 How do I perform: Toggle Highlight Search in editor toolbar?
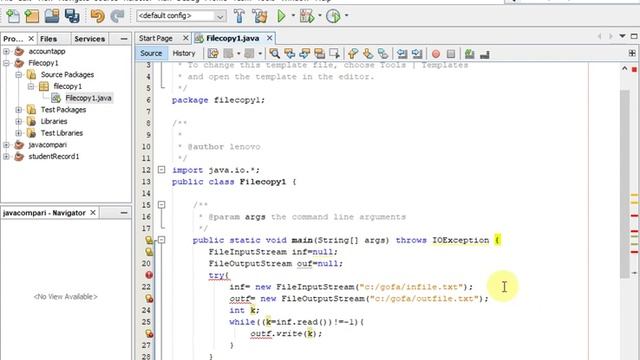coord(319,53)
